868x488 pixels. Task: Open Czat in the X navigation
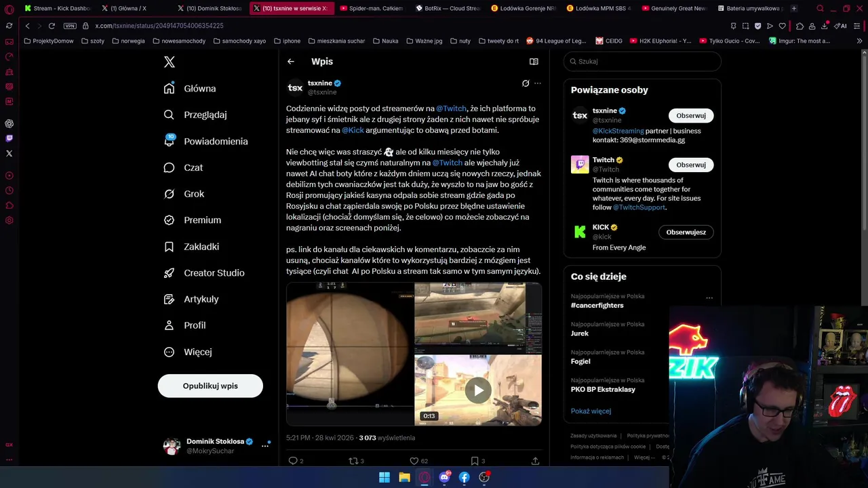pyautogui.click(x=184, y=167)
